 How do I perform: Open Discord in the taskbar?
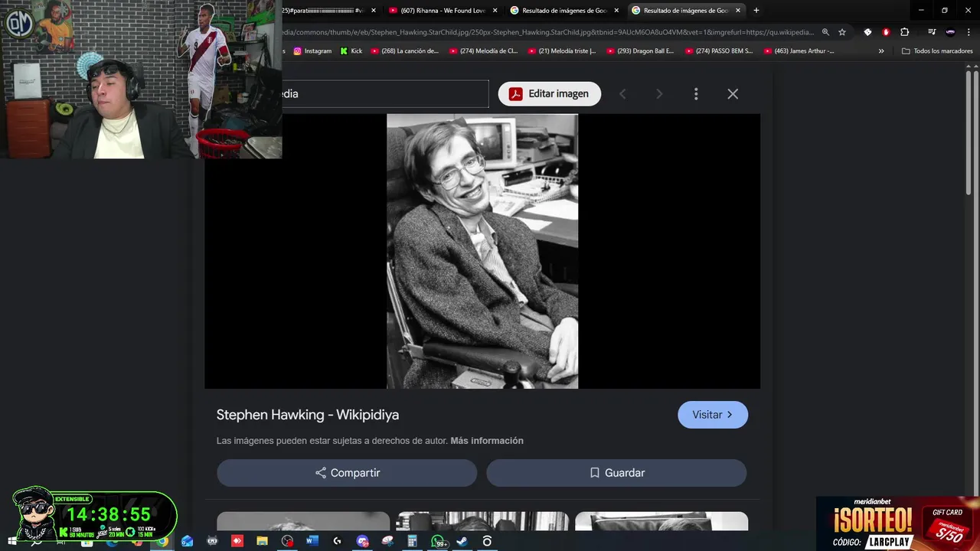(x=362, y=541)
